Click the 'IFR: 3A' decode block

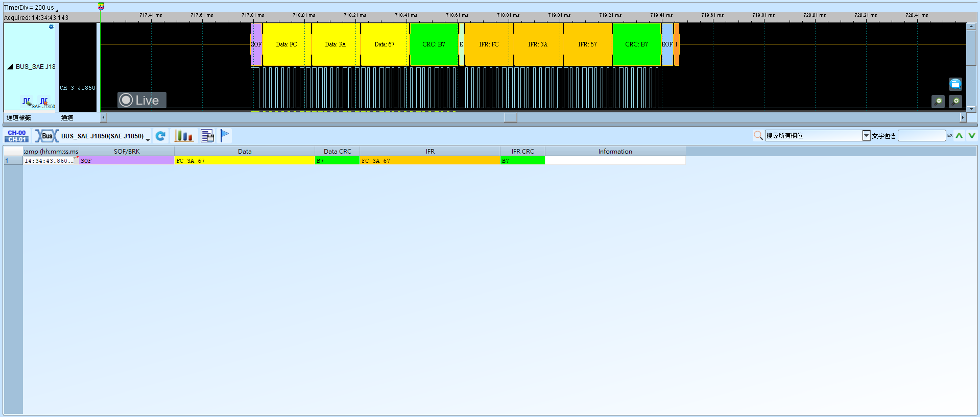tap(538, 44)
